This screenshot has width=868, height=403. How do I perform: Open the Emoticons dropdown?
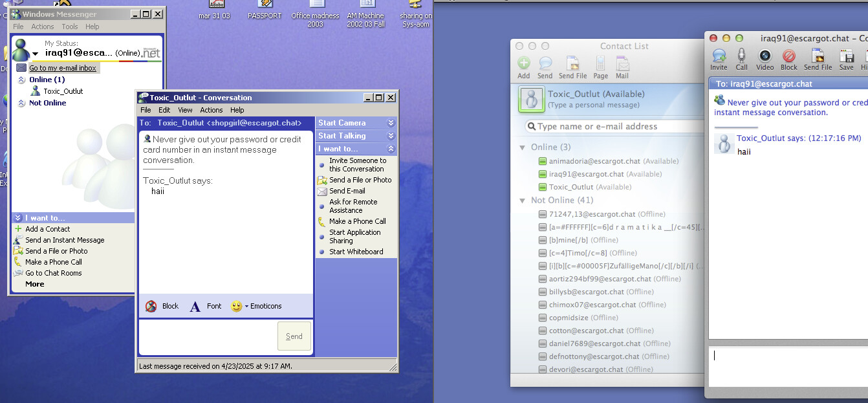pyautogui.click(x=247, y=307)
